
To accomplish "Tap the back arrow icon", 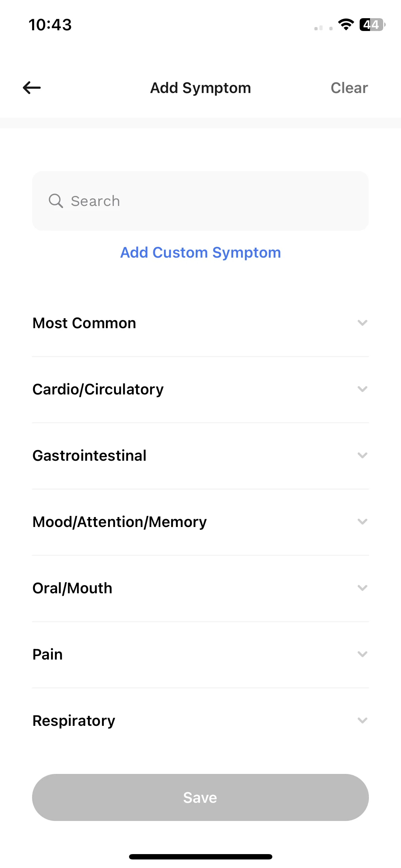I will 32,88.
